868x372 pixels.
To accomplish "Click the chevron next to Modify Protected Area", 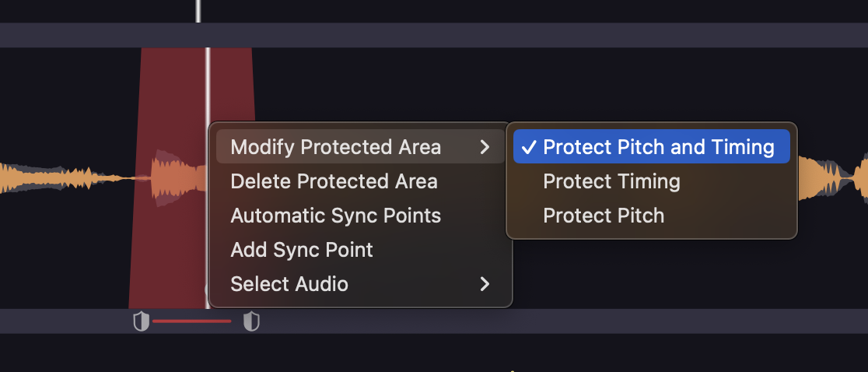I will [x=485, y=147].
